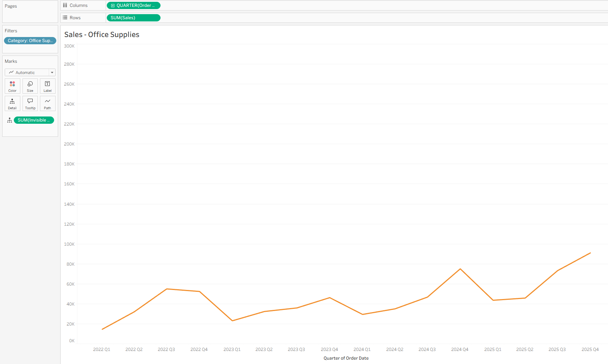The width and height of the screenshot is (608, 364).
Task: Click the 2024 Q4 axis label
Action: (x=459, y=349)
